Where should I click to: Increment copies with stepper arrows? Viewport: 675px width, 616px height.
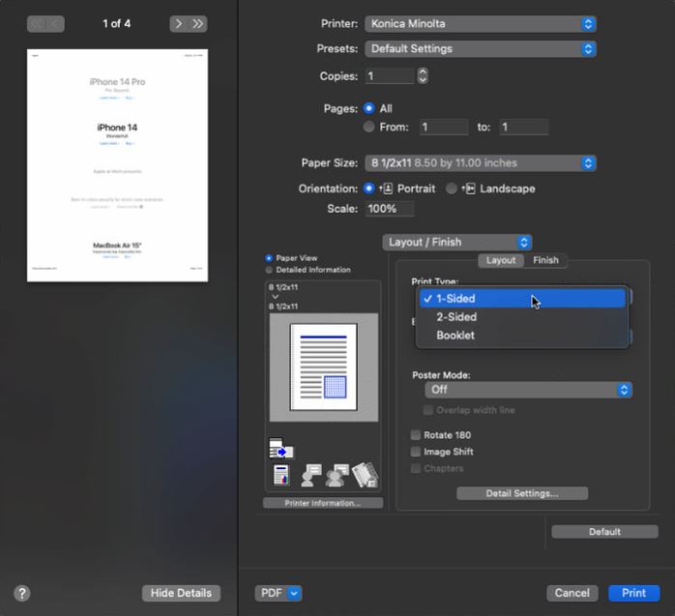pos(423,72)
